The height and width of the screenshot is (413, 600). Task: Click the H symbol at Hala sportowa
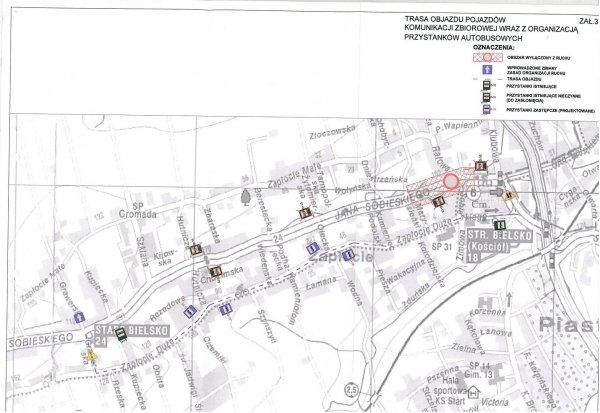474,392
